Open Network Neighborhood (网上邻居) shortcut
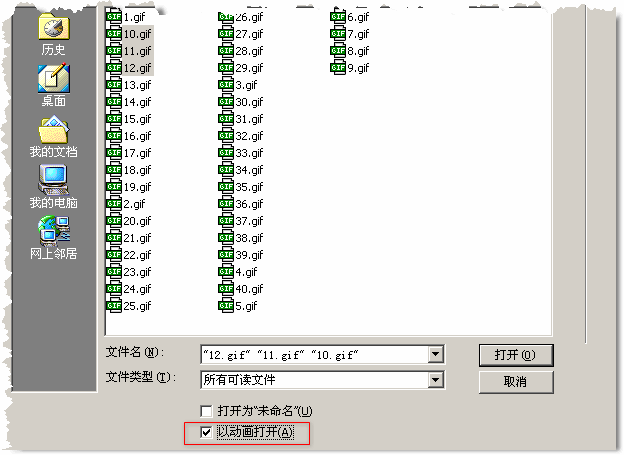 tap(54, 238)
